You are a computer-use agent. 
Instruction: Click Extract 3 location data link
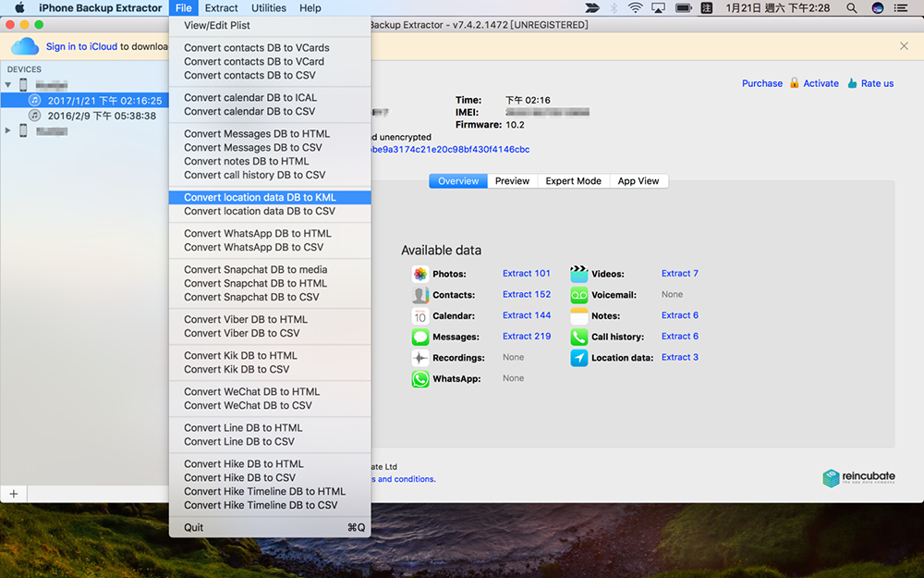(x=679, y=357)
